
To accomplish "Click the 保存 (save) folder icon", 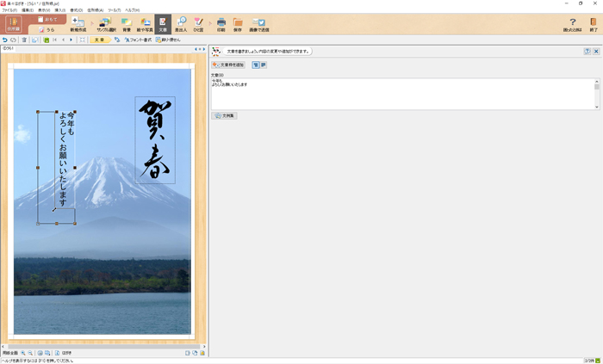I will point(237,23).
